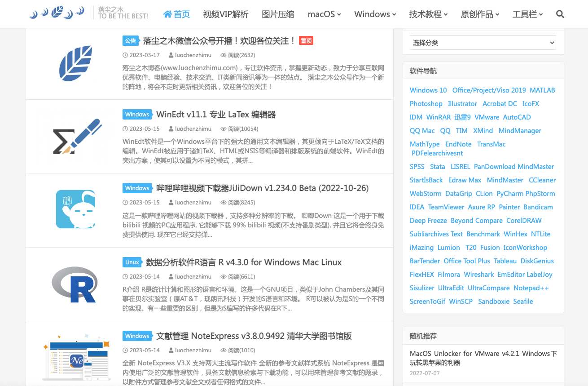Image resolution: width=588 pixels, height=386 pixels.
Task: Click the Linux tag on R语言 post
Action: coord(132,262)
